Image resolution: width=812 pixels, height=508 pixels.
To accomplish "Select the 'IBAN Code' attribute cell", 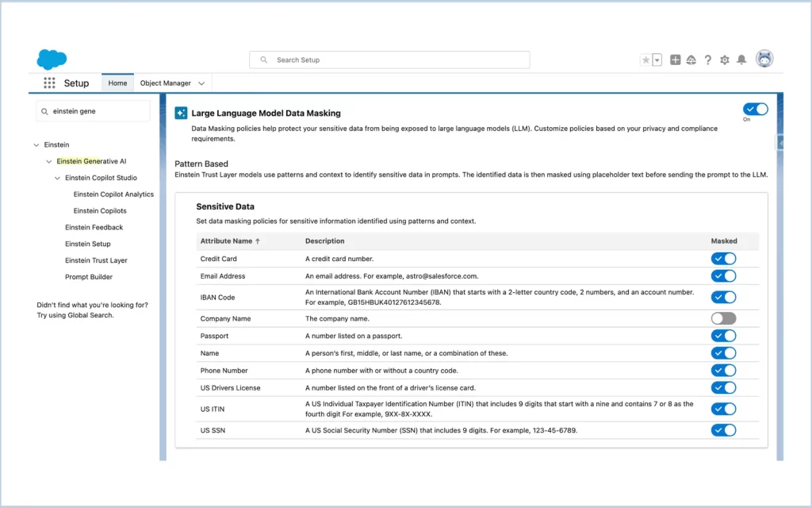I will click(x=217, y=298).
